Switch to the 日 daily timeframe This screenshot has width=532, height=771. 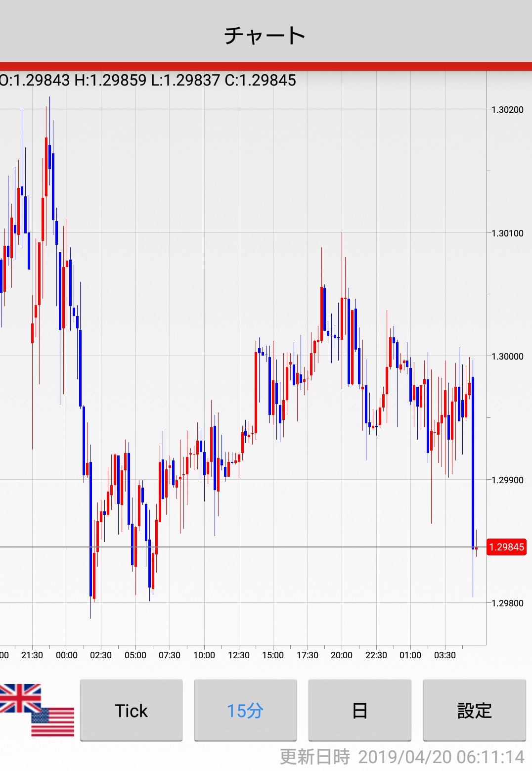359,710
